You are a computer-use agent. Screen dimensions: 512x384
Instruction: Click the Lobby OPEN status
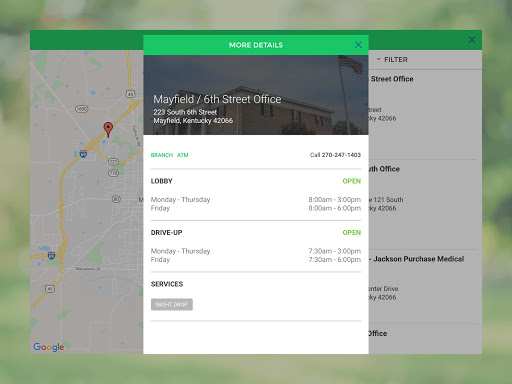[352, 181]
